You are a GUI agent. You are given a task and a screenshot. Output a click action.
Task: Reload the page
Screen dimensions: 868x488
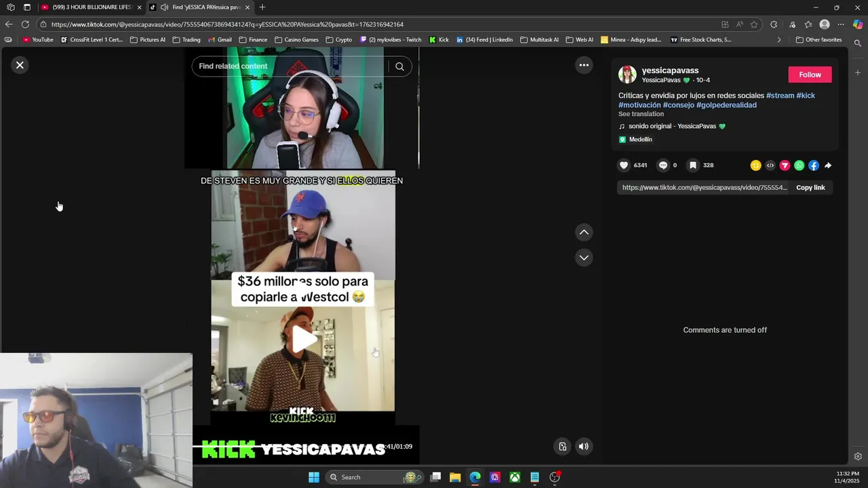click(x=26, y=24)
